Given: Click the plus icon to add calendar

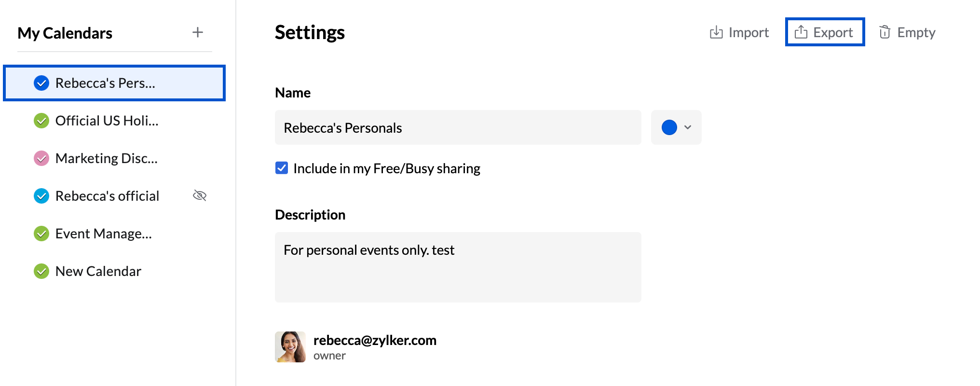Looking at the screenshot, I should pos(197,32).
